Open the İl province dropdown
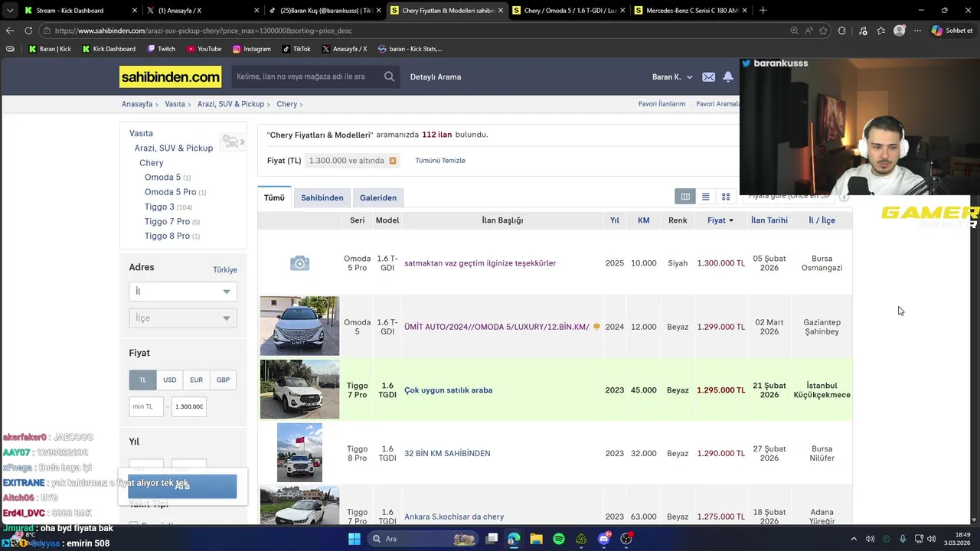The height and width of the screenshot is (551, 980). click(183, 292)
